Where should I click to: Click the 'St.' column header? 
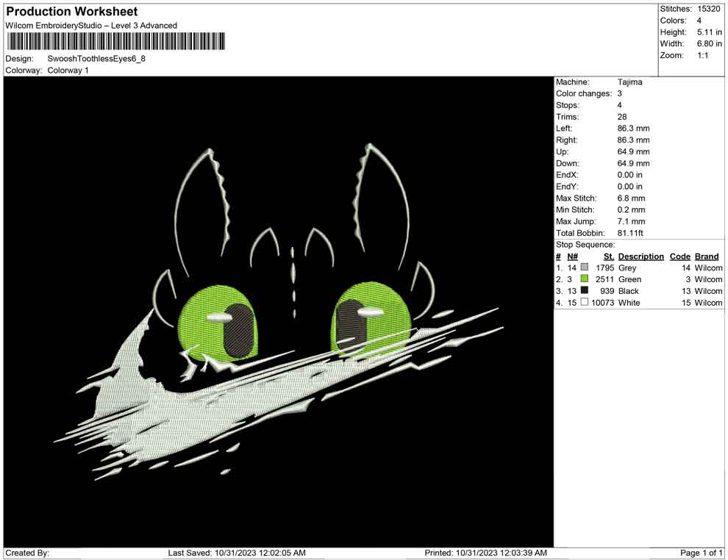click(609, 256)
